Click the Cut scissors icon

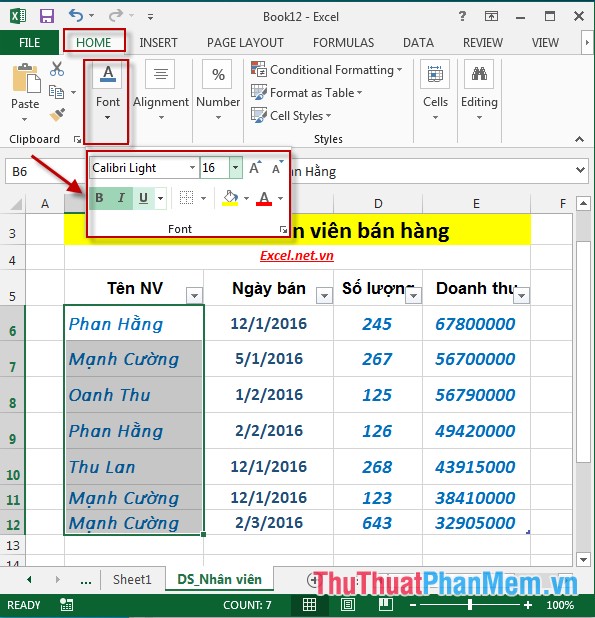click(57, 69)
